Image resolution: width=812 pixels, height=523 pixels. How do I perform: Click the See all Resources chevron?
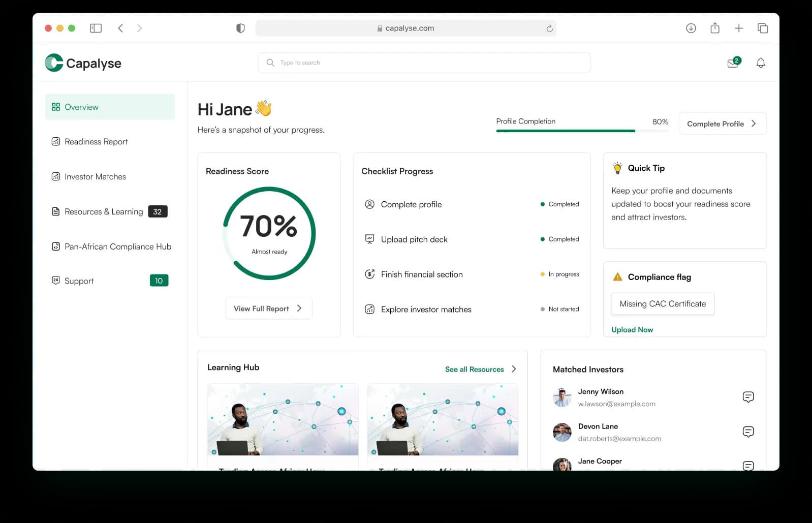(514, 369)
